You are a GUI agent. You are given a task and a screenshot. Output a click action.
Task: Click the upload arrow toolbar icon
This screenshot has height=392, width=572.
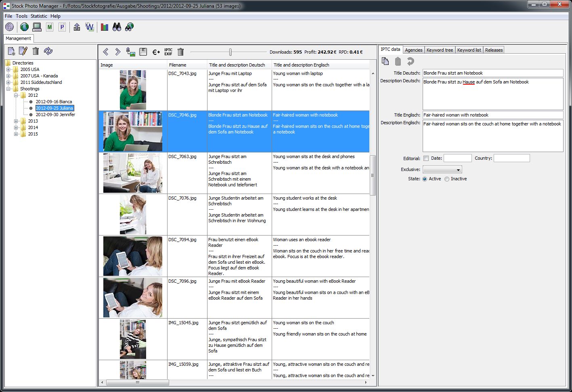pyautogui.click(x=77, y=27)
